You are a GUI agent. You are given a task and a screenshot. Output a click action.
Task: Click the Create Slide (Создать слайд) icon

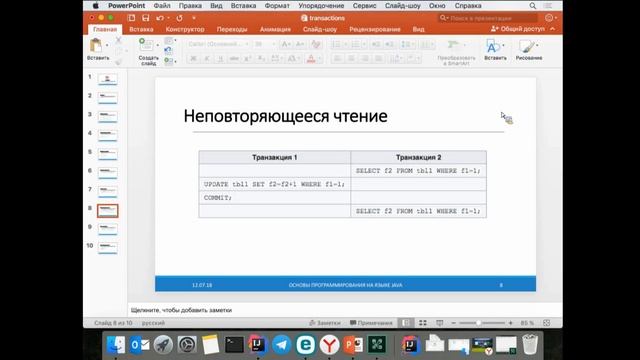[146, 44]
